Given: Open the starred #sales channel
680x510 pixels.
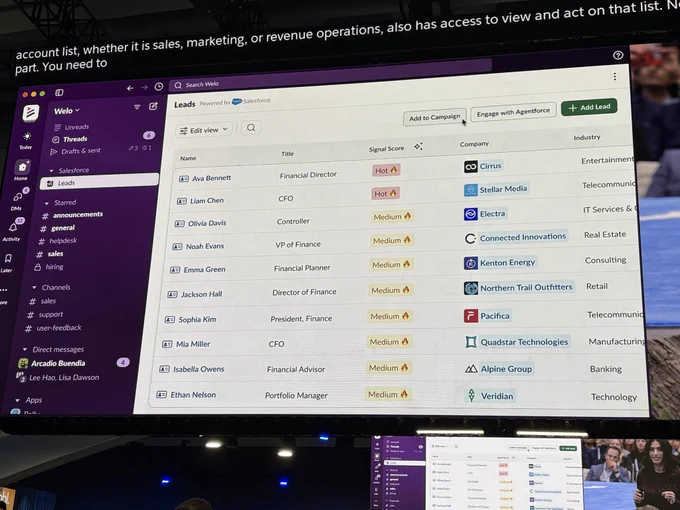Looking at the screenshot, I should [50, 254].
